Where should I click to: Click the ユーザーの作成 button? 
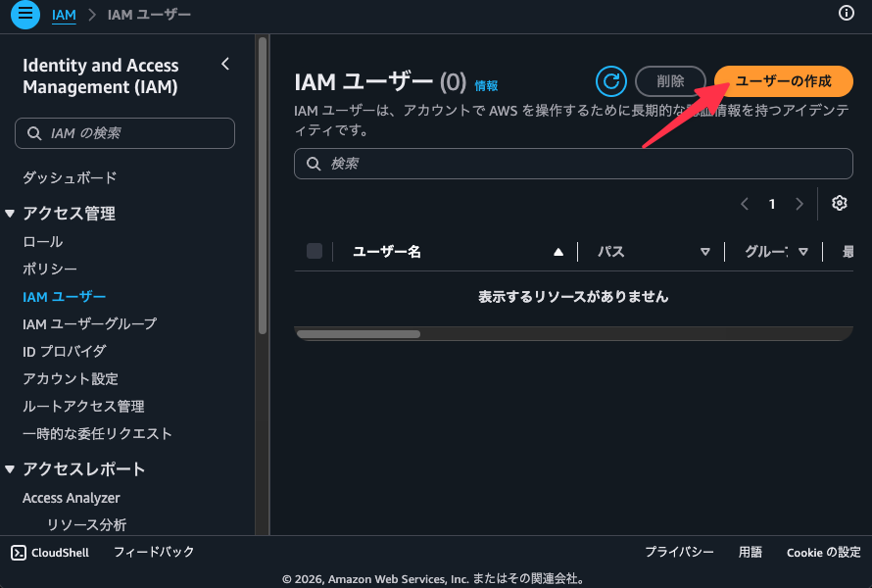[x=783, y=81]
